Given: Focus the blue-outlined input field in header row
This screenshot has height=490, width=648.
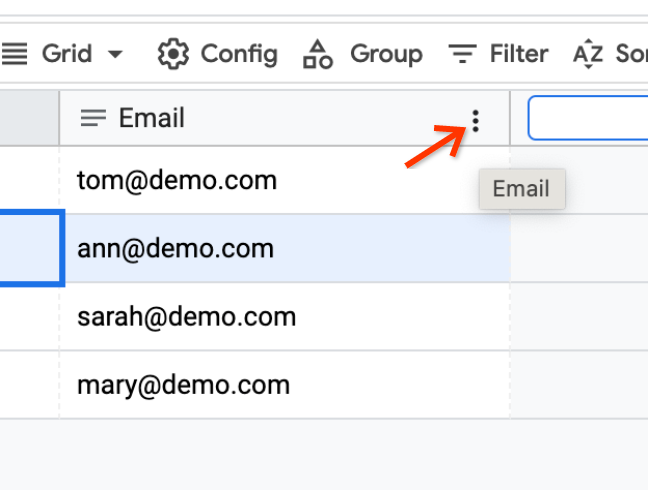Looking at the screenshot, I should tap(590, 118).
